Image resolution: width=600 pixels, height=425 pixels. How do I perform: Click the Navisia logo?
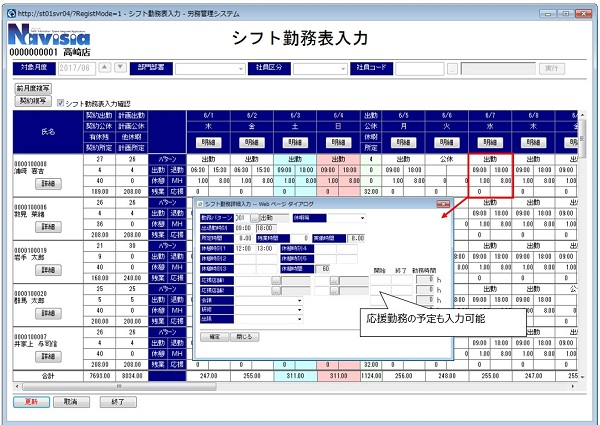[49, 35]
